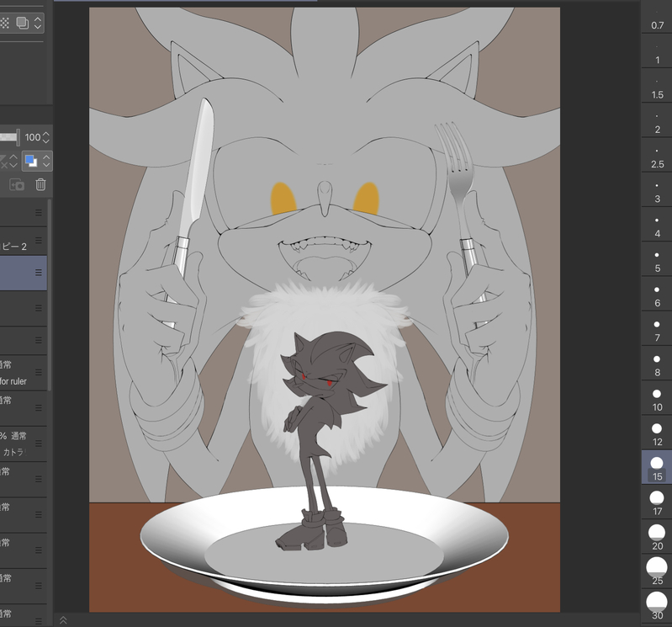Click the grip handle on the 'ピー 2' layer

pyautogui.click(x=39, y=240)
